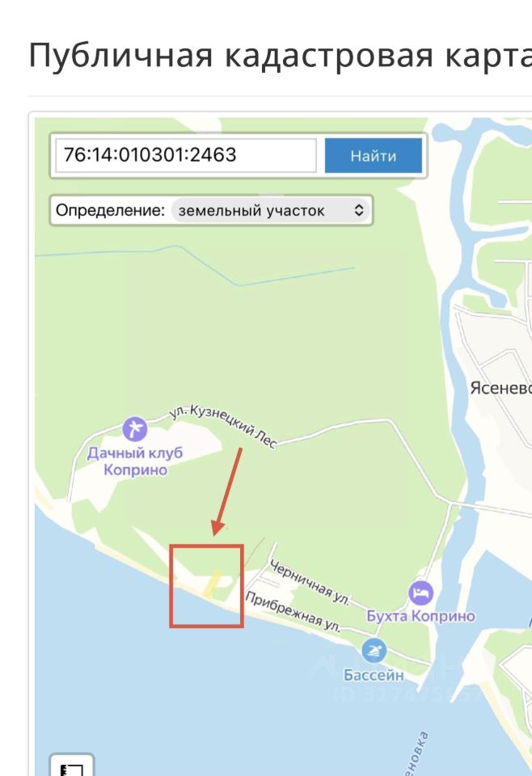The image size is (532, 776).
Task: Expand the земельный участок selector arrows
Action: tap(359, 211)
